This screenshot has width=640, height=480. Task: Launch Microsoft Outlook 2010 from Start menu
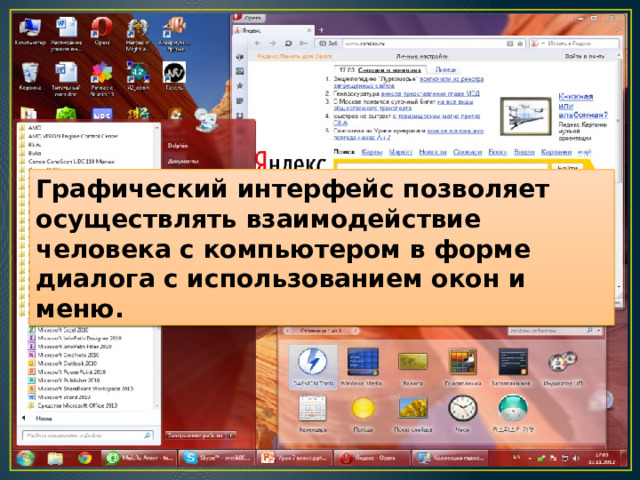tap(62, 363)
